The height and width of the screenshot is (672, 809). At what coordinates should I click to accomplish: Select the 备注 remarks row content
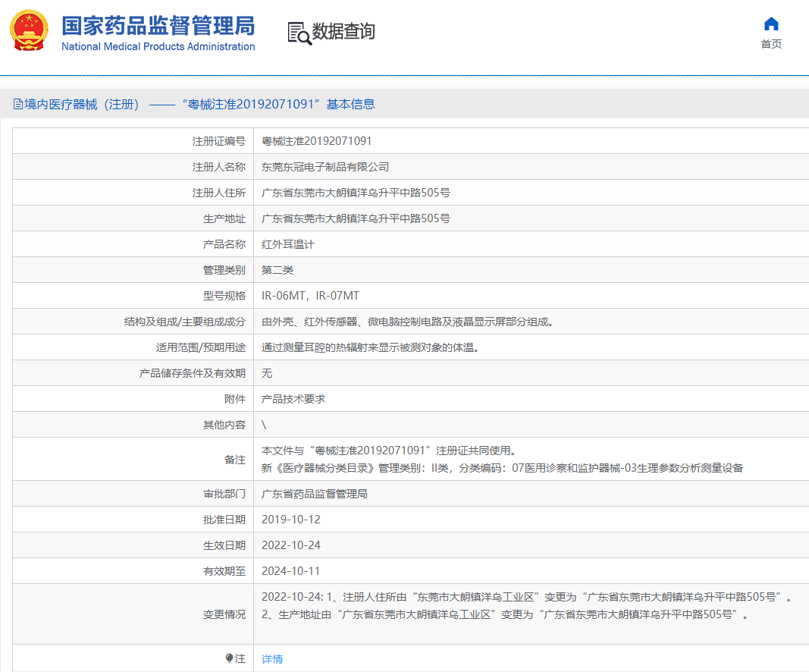(455, 459)
